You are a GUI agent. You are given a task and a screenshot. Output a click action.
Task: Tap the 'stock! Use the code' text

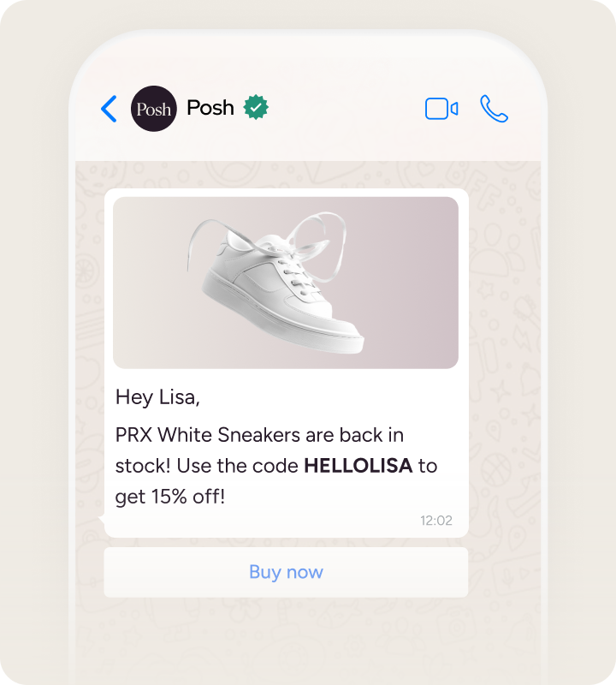[x=206, y=466]
